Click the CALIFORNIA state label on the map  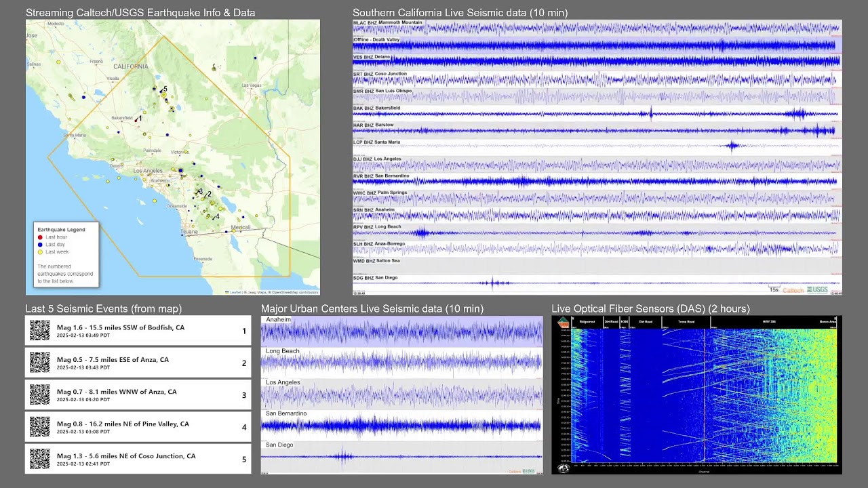click(x=130, y=66)
